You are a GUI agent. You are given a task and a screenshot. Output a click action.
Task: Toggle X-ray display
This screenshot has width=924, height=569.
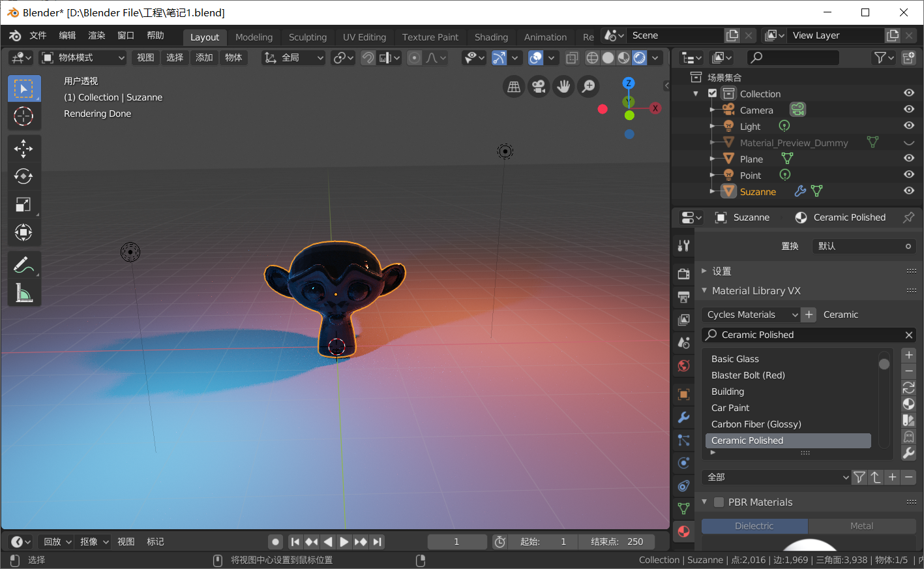tap(572, 57)
